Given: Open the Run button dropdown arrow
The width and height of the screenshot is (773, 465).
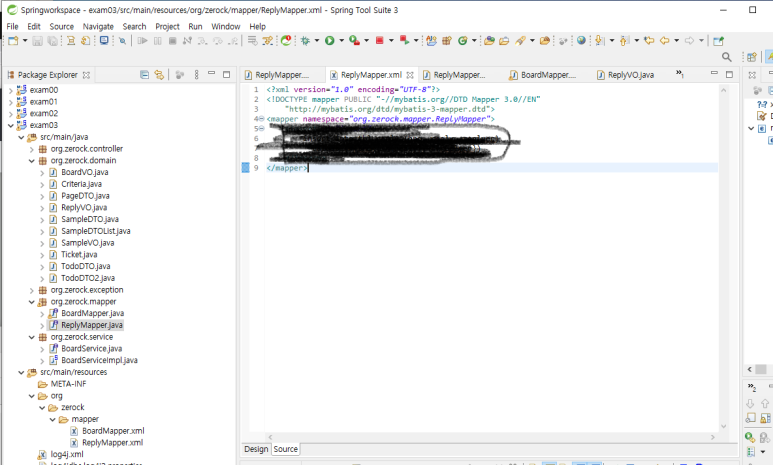Looking at the screenshot, I should point(341,41).
